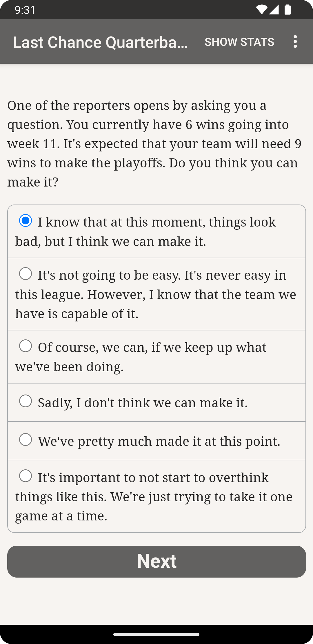Image resolution: width=313 pixels, height=644 pixels.
Task: Tap the Last Chance Quarterback title
Action: pyautogui.click(x=100, y=42)
